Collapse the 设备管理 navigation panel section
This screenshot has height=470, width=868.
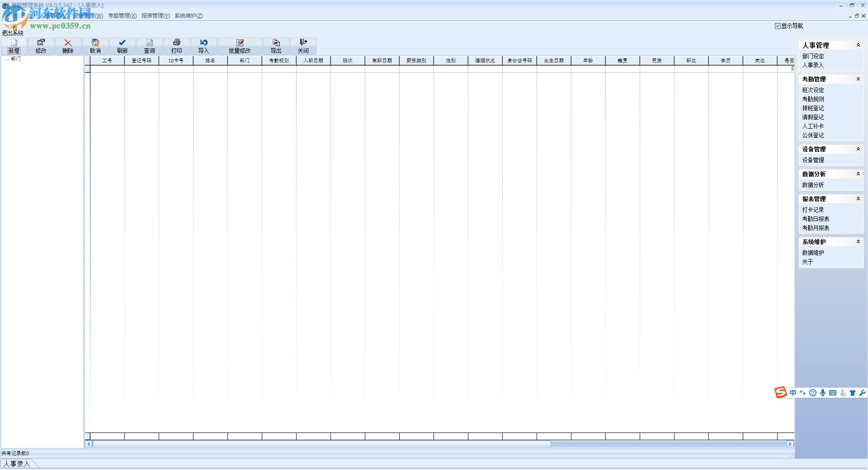[x=858, y=149]
